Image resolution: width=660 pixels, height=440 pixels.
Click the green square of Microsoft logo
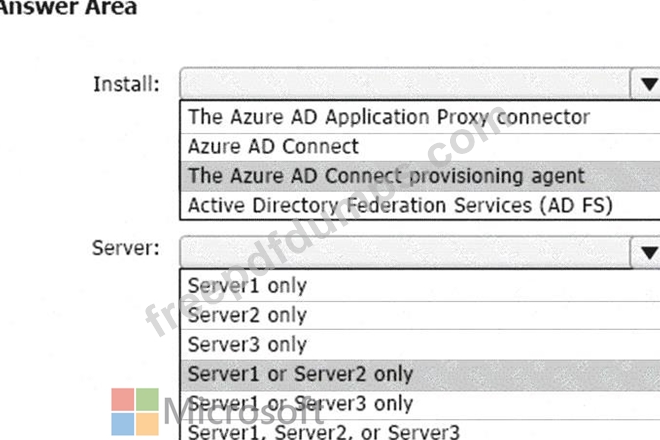pos(146,399)
